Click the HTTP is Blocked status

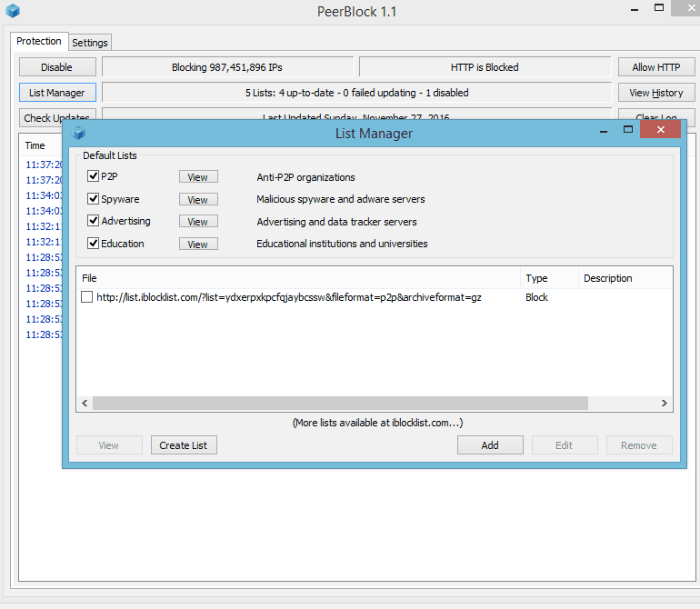coord(485,67)
